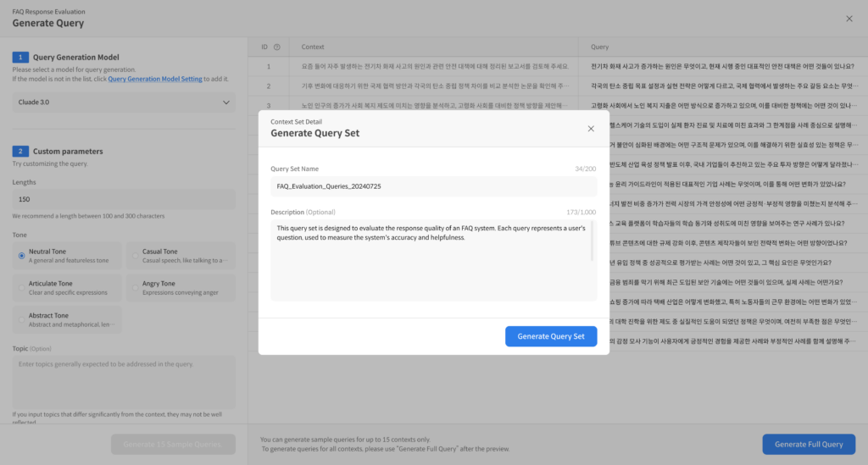Click the ID column help icon
The width and height of the screenshot is (868, 465).
(277, 47)
